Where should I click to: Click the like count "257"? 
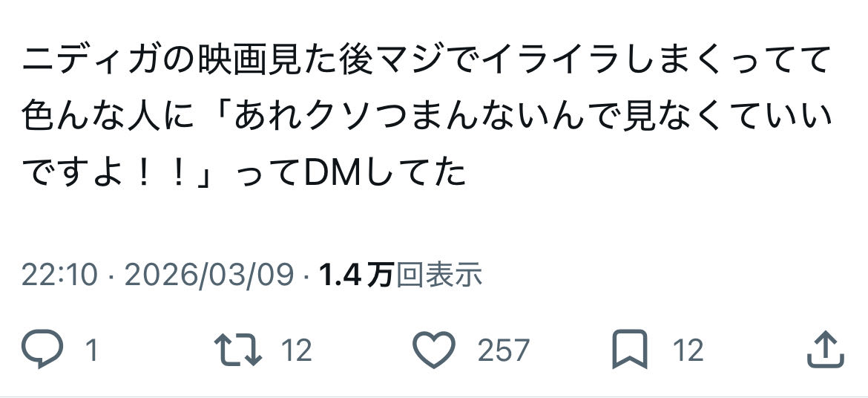[x=503, y=351]
